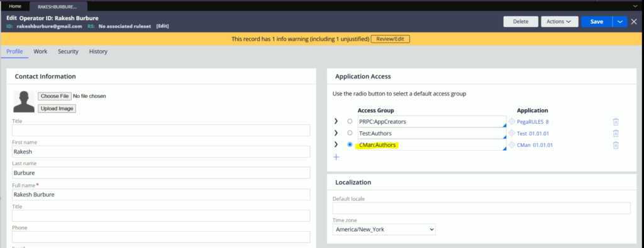Focus the second Title field below Full name
Screen dimensions: 644x248
pyautogui.click(x=161, y=215)
